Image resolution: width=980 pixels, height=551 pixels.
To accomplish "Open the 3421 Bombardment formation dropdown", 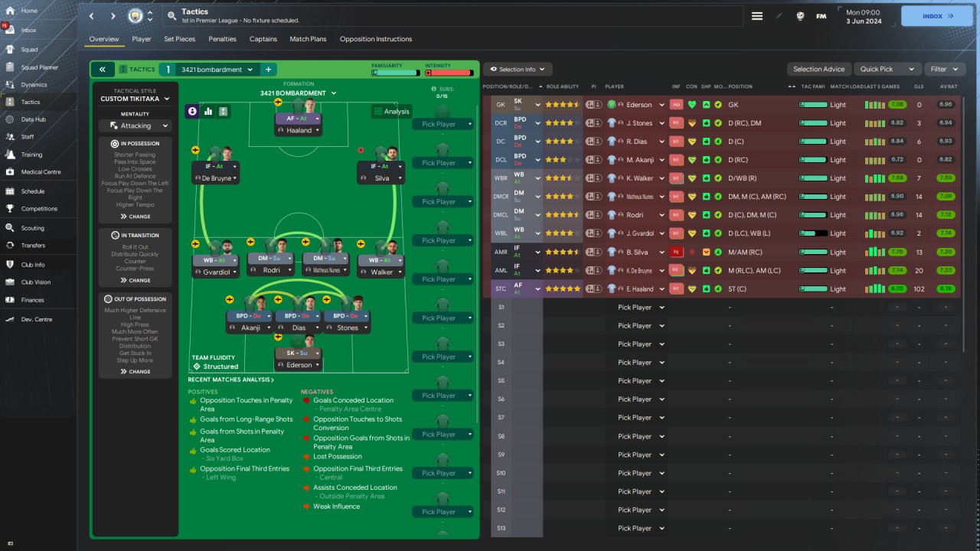I will [299, 93].
